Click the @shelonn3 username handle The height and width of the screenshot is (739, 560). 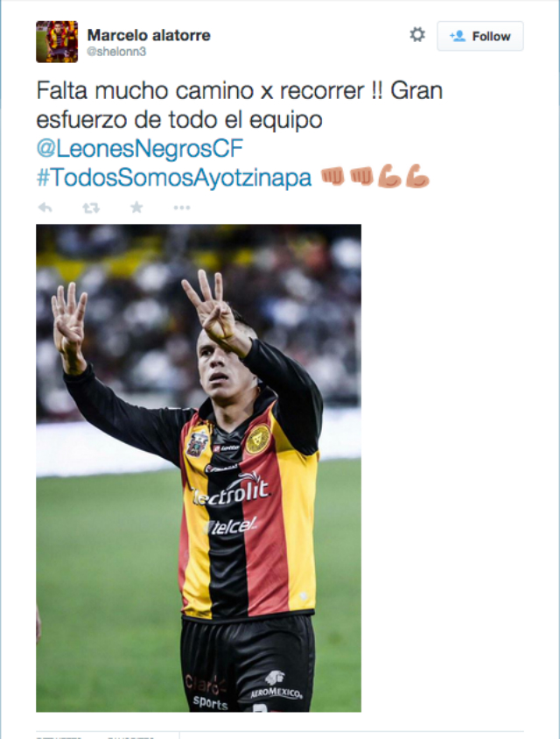tap(116, 52)
